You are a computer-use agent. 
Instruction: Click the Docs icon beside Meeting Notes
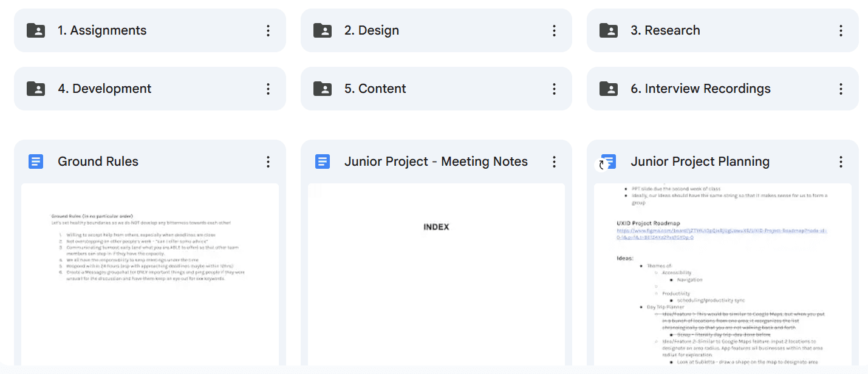[x=323, y=161]
